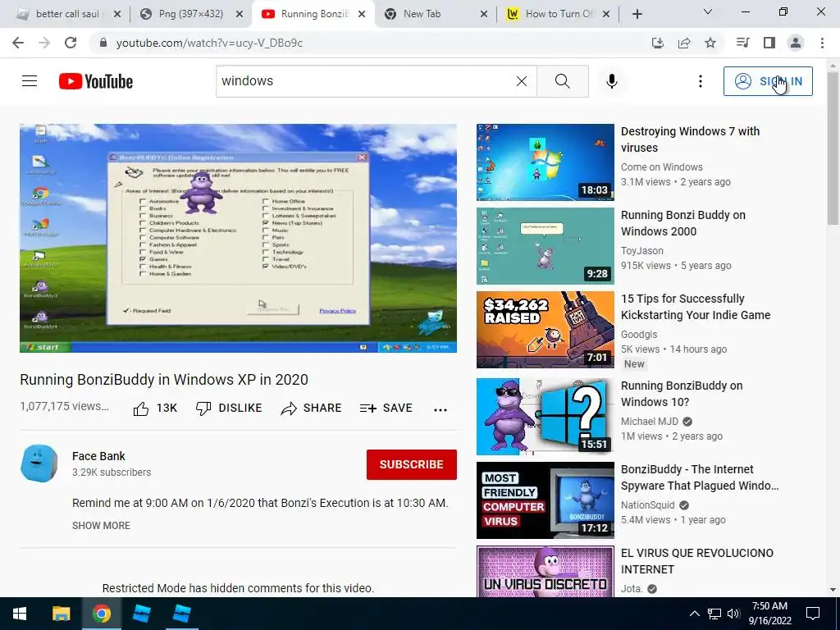Play the main BonziBuddy video player

[239, 239]
